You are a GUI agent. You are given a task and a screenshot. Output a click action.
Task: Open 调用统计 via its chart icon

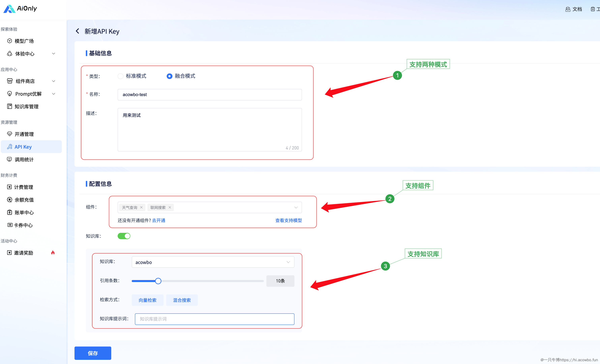[x=10, y=159]
